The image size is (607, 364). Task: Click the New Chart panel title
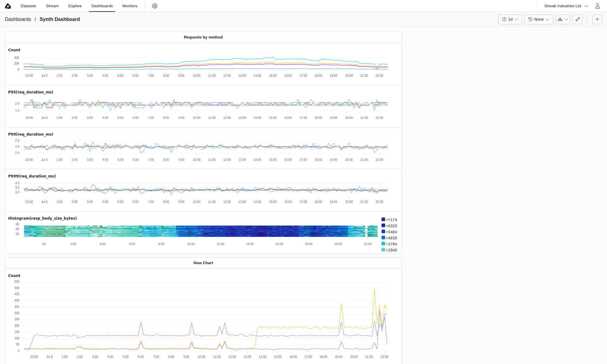[x=203, y=263]
